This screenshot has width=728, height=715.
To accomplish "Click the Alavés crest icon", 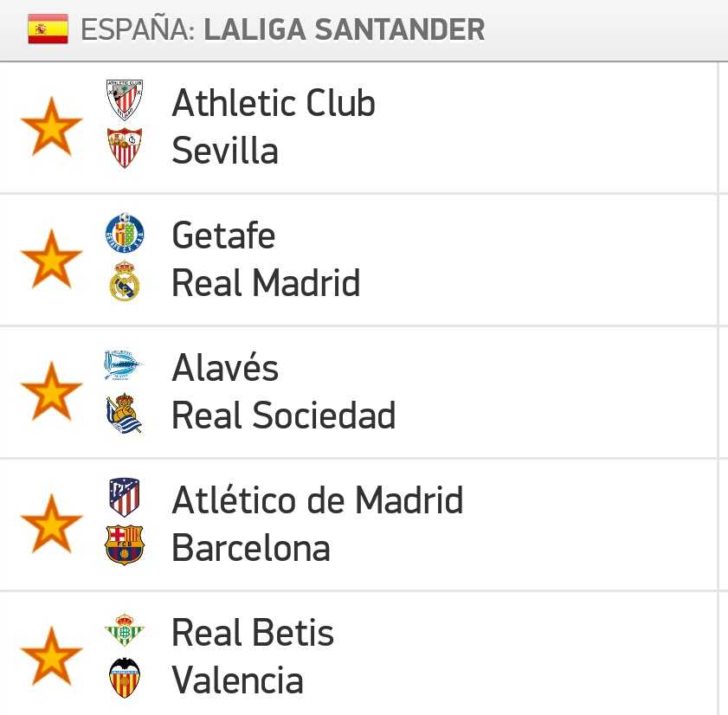I will (124, 365).
